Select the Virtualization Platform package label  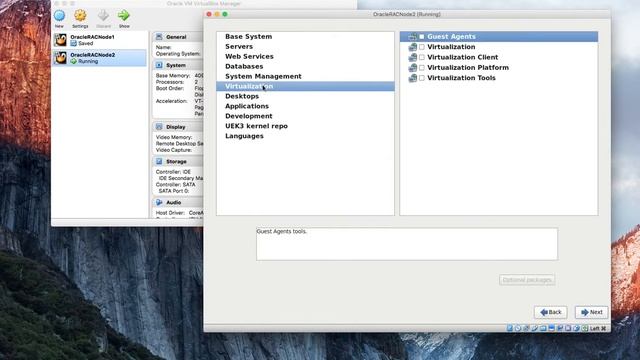pyautogui.click(x=468, y=67)
